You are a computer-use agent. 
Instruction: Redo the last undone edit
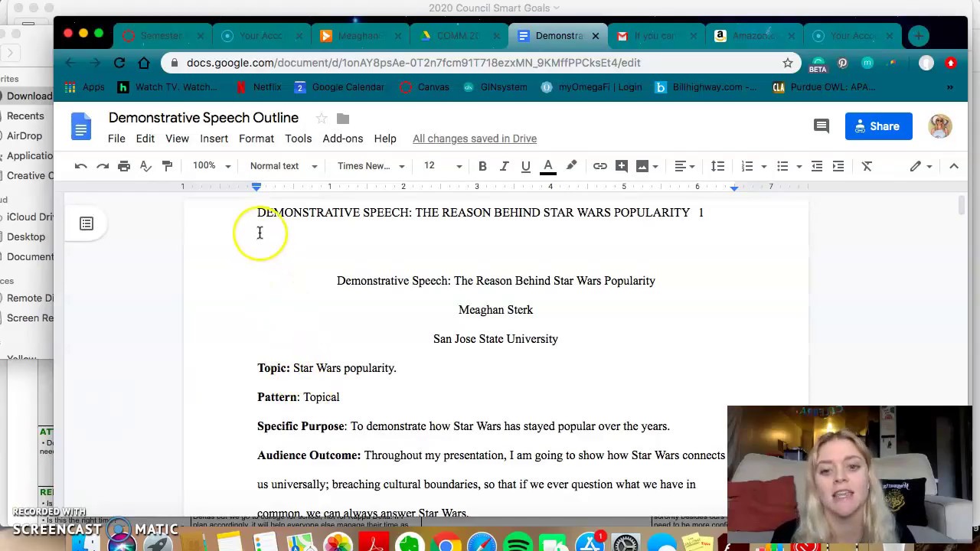[102, 166]
